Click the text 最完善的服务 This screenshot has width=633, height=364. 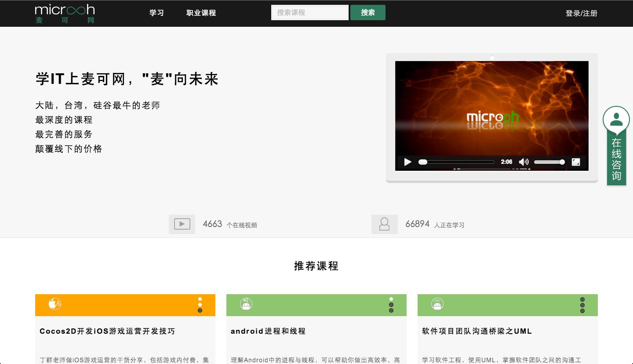click(x=64, y=134)
